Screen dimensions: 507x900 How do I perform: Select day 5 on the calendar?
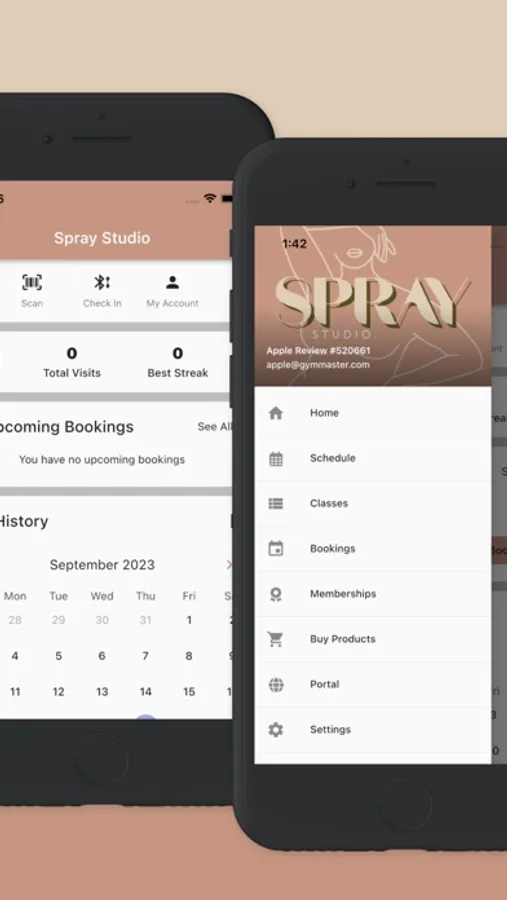(59, 656)
